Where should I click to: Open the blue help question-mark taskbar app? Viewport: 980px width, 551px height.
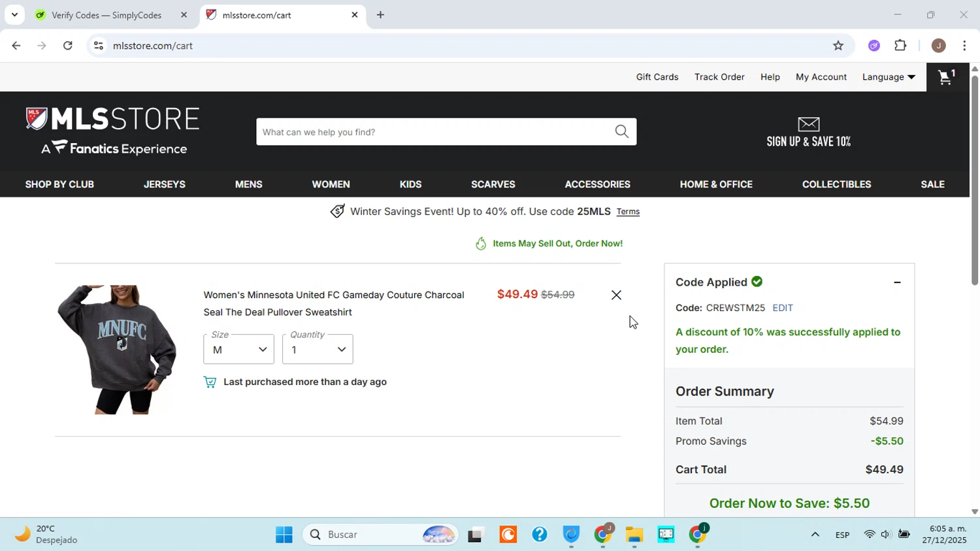coord(540,535)
